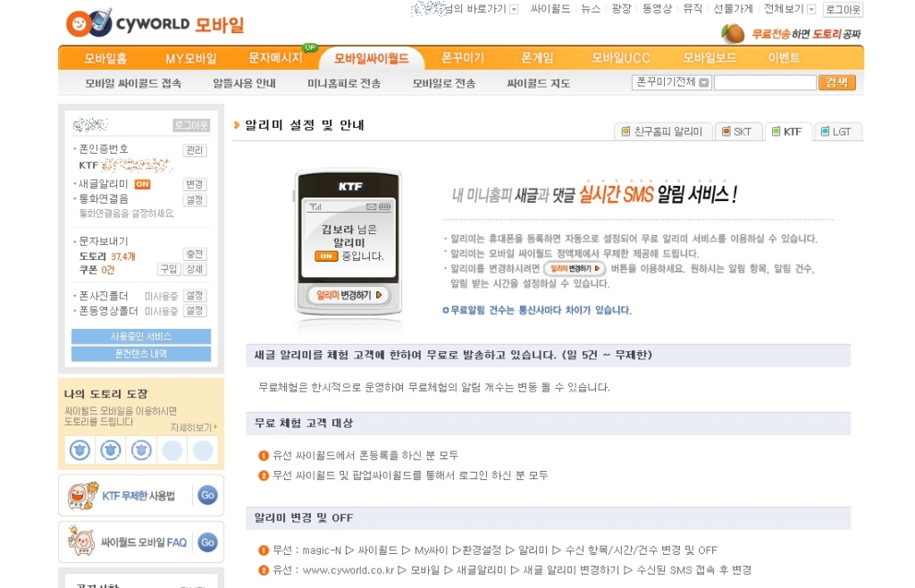915x588 pixels.
Task: Click the top-right 로그아웃 button
Action: (x=844, y=9)
